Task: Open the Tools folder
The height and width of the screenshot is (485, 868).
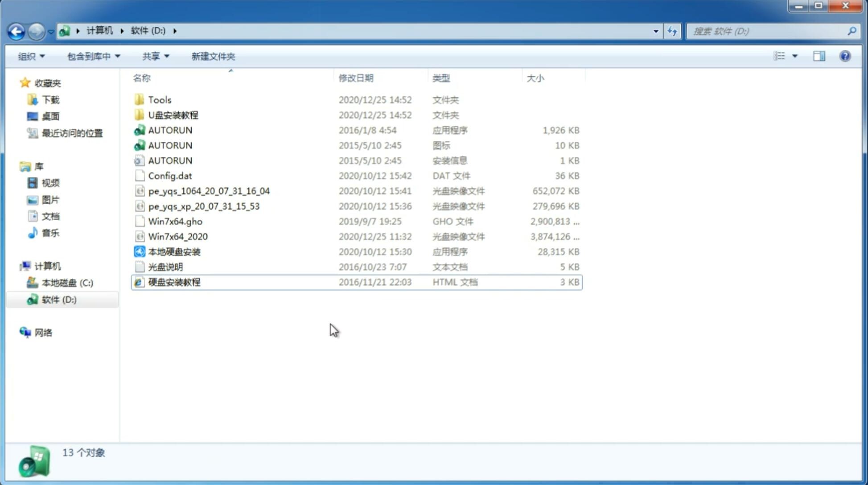Action: pos(159,99)
